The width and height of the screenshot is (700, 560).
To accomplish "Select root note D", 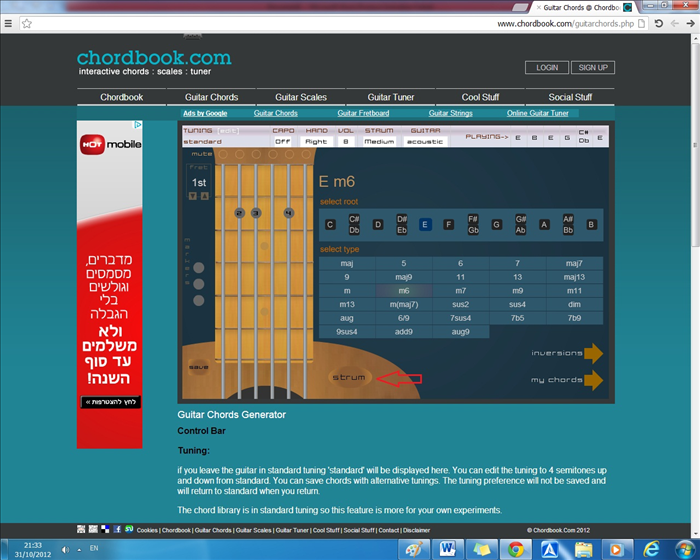I will click(x=378, y=225).
